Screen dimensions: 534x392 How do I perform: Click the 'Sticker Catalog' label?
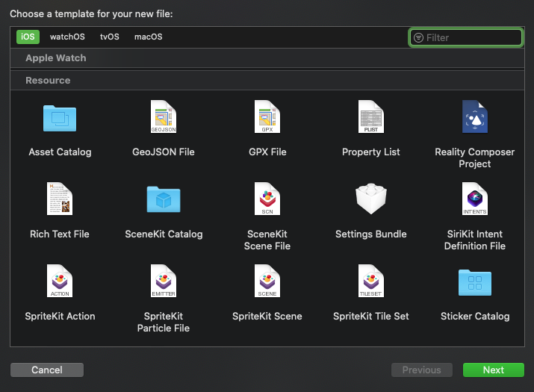[475, 316]
